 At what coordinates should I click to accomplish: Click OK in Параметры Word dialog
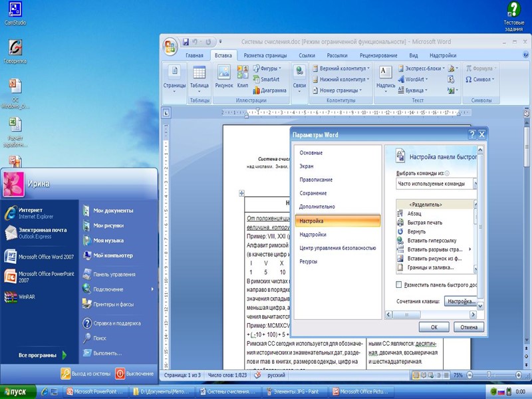pyautogui.click(x=434, y=327)
